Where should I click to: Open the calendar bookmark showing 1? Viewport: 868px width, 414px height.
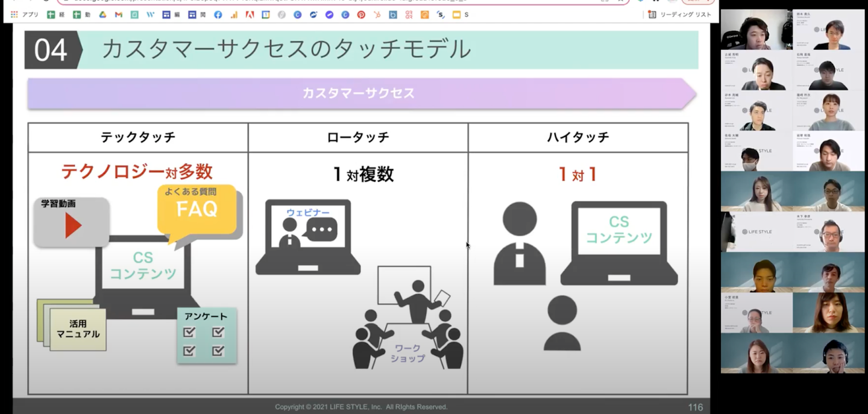pyautogui.click(x=266, y=14)
